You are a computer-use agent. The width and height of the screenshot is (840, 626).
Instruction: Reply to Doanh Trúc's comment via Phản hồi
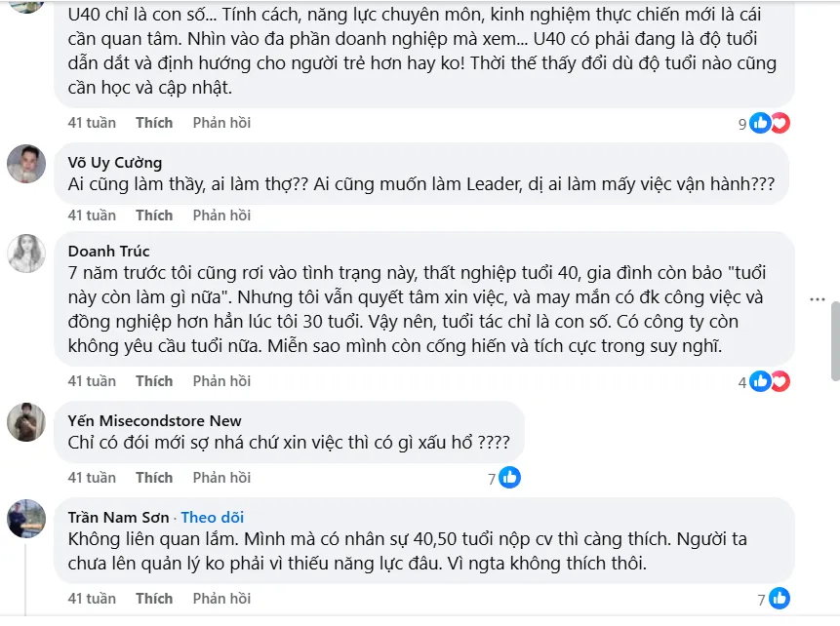coord(221,380)
